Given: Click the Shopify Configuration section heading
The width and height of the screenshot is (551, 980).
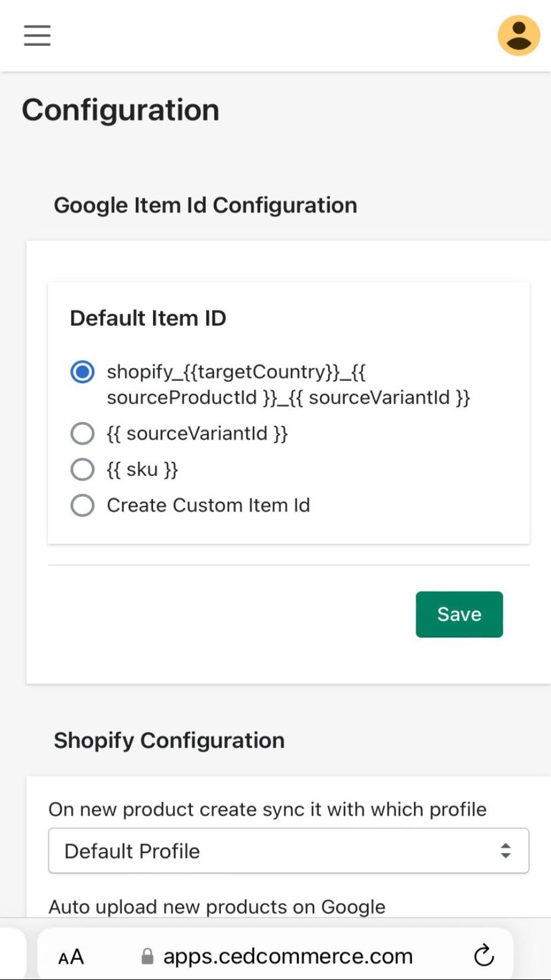Looking at the screenshot, I should click(169, 741).
